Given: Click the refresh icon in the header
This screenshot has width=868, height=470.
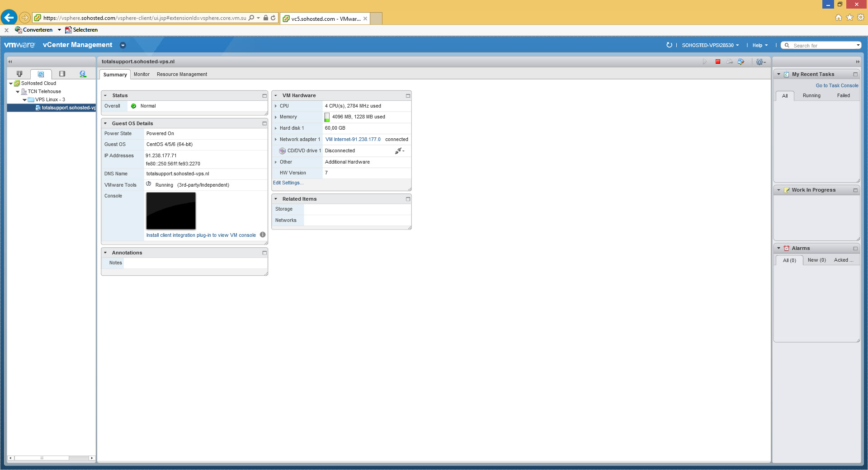Looking at the screenshot, I should (x=669, y=45).
